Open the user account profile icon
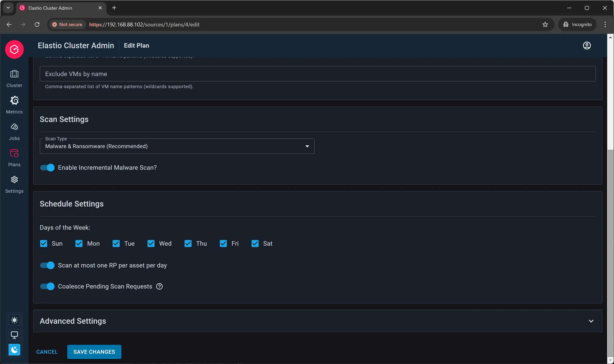Screen dimensions: 614x364 point(587,46)
